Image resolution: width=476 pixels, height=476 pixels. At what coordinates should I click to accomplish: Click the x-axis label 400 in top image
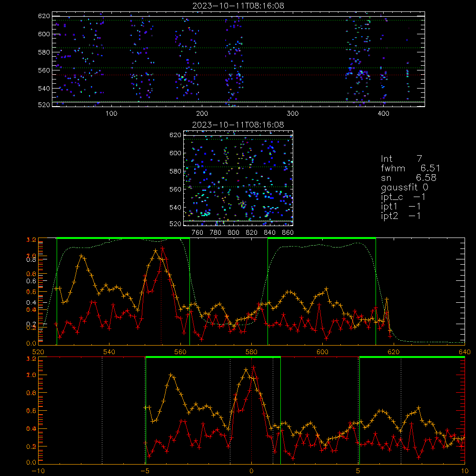[383, 114]
